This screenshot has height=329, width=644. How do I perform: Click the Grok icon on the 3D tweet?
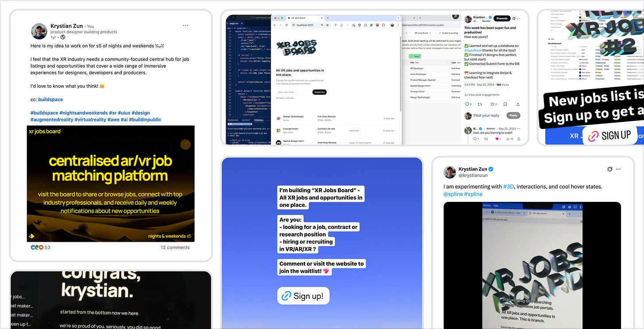(x=609, y=169)
